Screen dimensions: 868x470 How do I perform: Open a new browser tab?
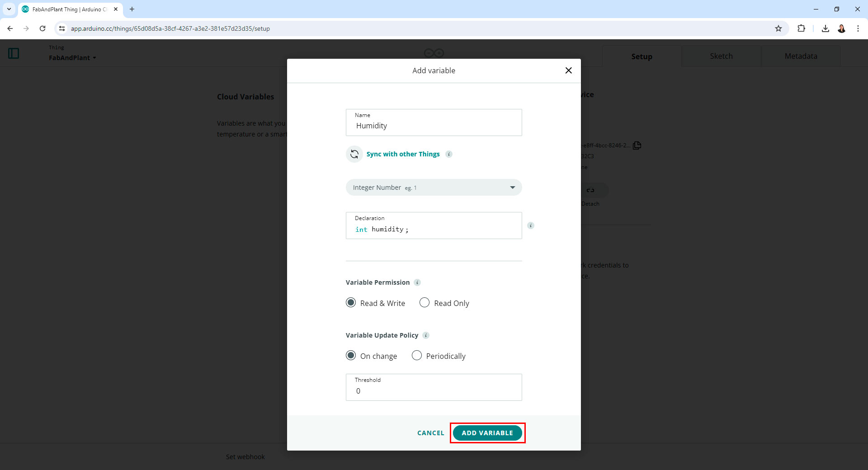click(132, 9)
